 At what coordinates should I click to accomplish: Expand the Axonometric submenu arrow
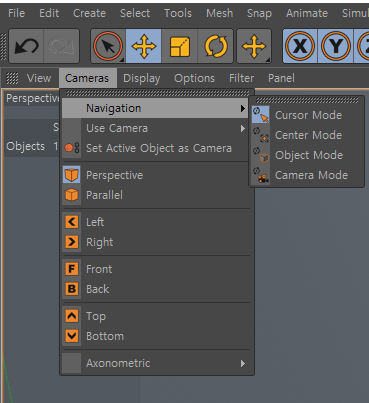[243, 363]
